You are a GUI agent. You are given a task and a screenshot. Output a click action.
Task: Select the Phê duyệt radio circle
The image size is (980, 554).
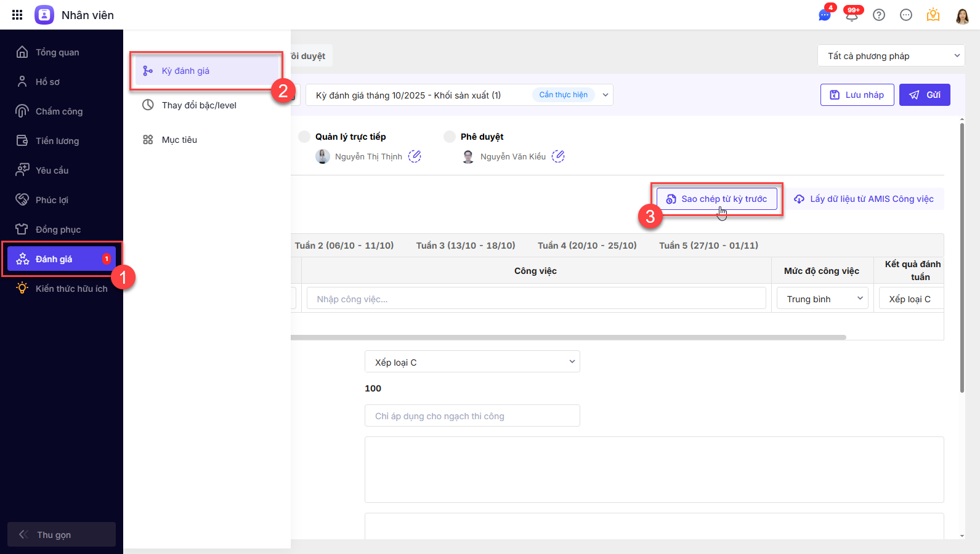coord(450,137)
